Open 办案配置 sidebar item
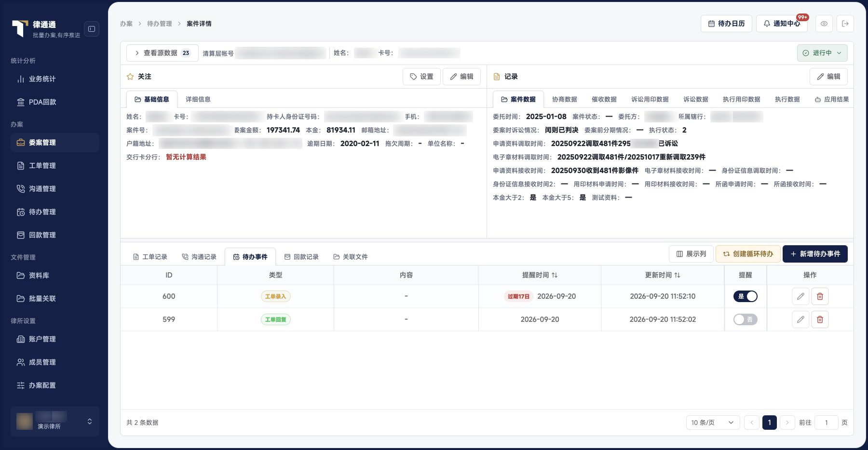This screenshot has height=450, width=868. (x=55, y=385)
